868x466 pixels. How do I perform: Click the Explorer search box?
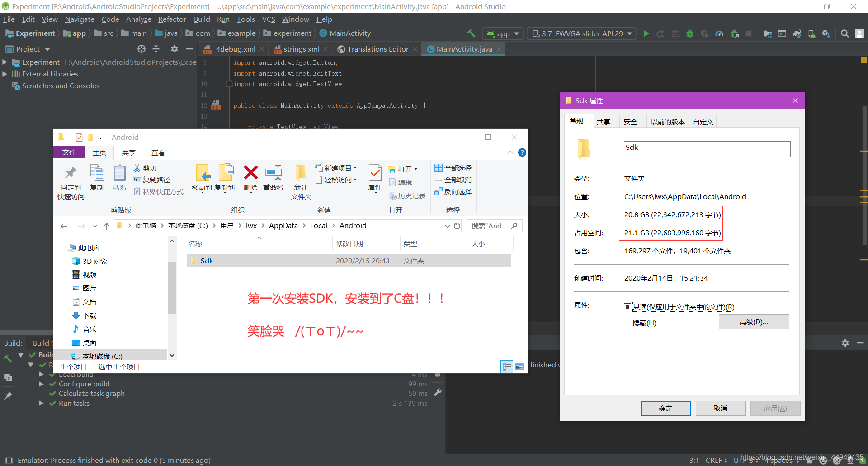tap(494, 226)
